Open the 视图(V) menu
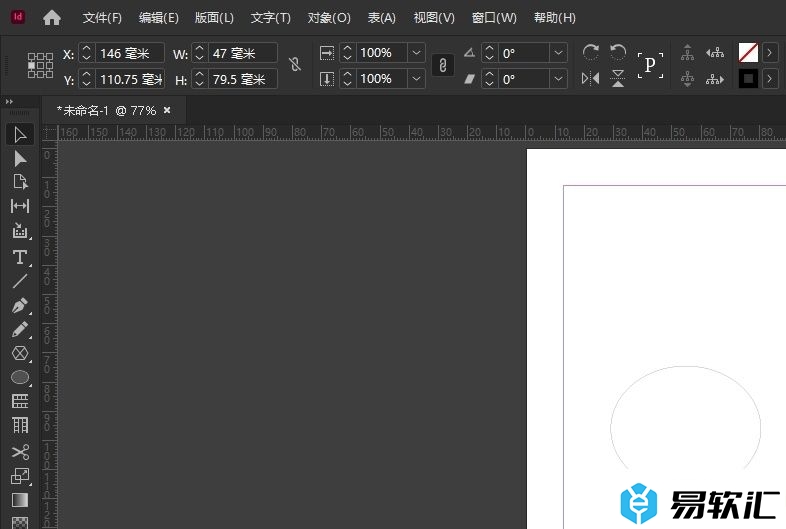The width and height of the screenshot is (786, 529). coord(434,18)
